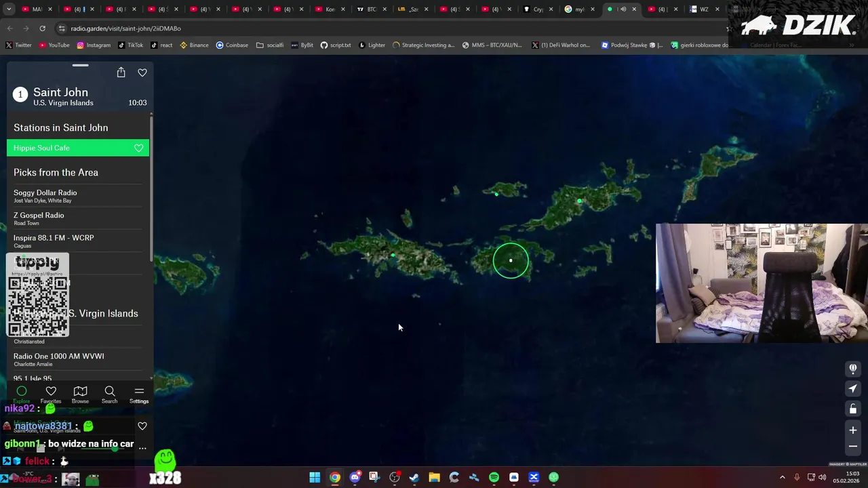View site information icon in address bar
Viewport: 868px width, 488px height.
62,28
